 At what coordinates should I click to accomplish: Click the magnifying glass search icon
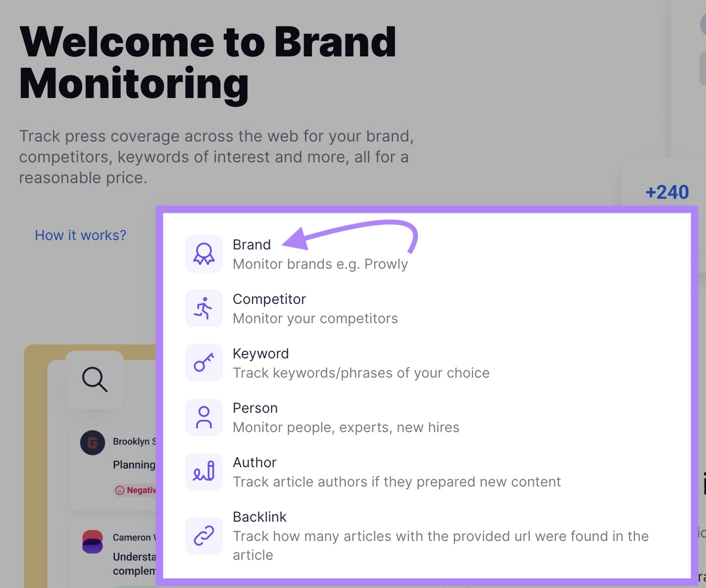pos(95,380)
